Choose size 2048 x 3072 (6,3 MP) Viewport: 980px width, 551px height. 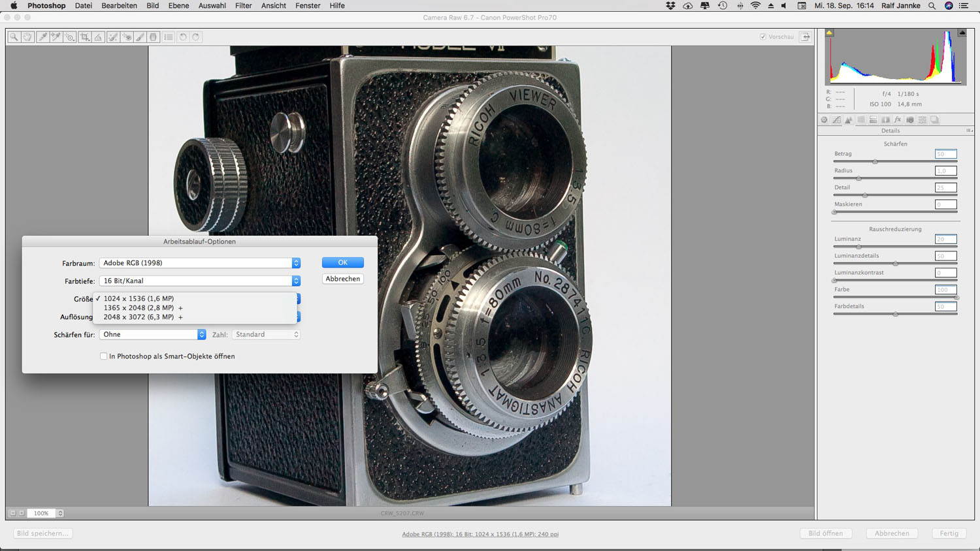(195, 317)
